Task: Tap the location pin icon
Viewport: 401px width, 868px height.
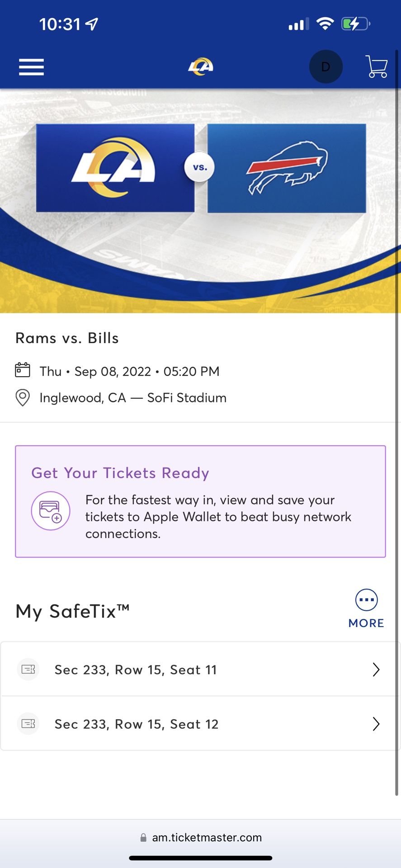Action: point(23,397)
